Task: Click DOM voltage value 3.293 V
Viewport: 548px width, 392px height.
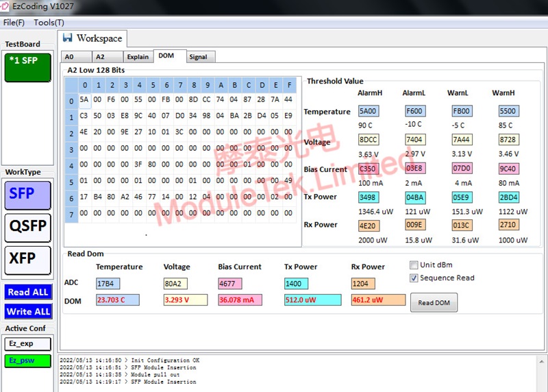Action: pos(185,300)
